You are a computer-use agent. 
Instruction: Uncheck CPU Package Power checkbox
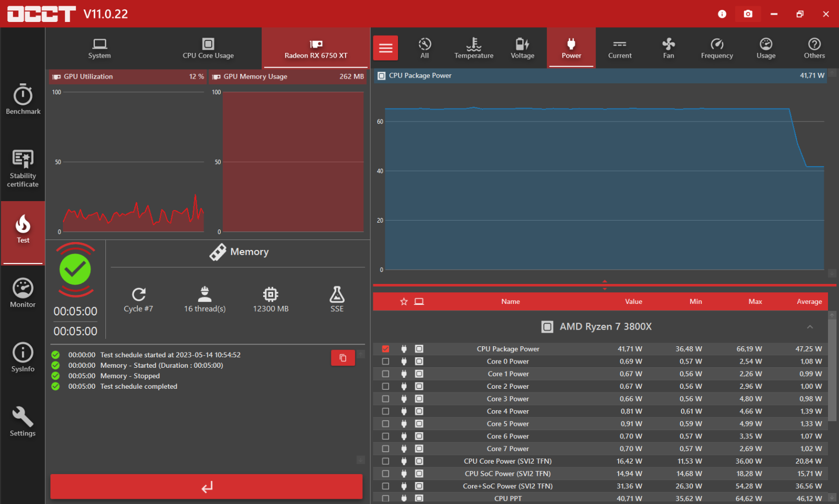pyautogui.click(x=385, y=349)
